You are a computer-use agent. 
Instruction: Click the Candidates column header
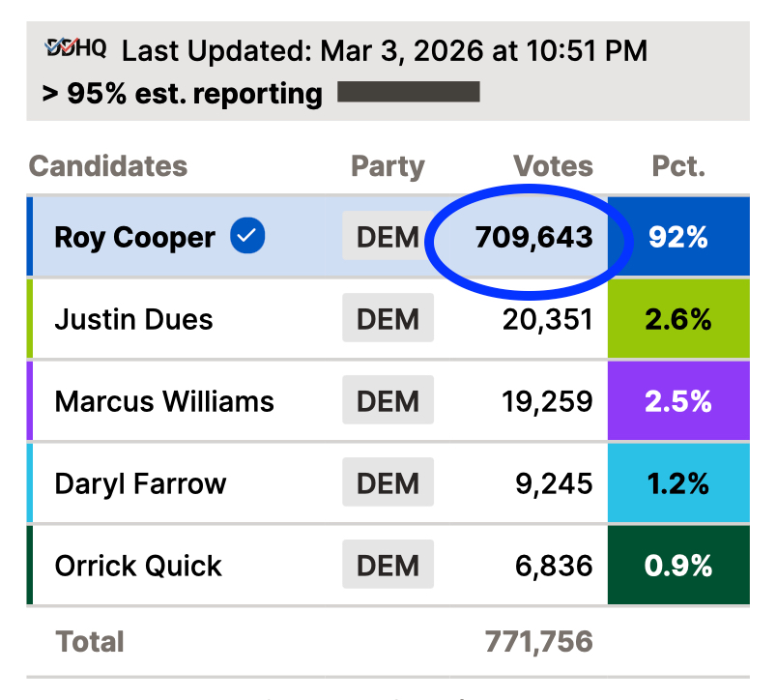[x=108, y=166]
